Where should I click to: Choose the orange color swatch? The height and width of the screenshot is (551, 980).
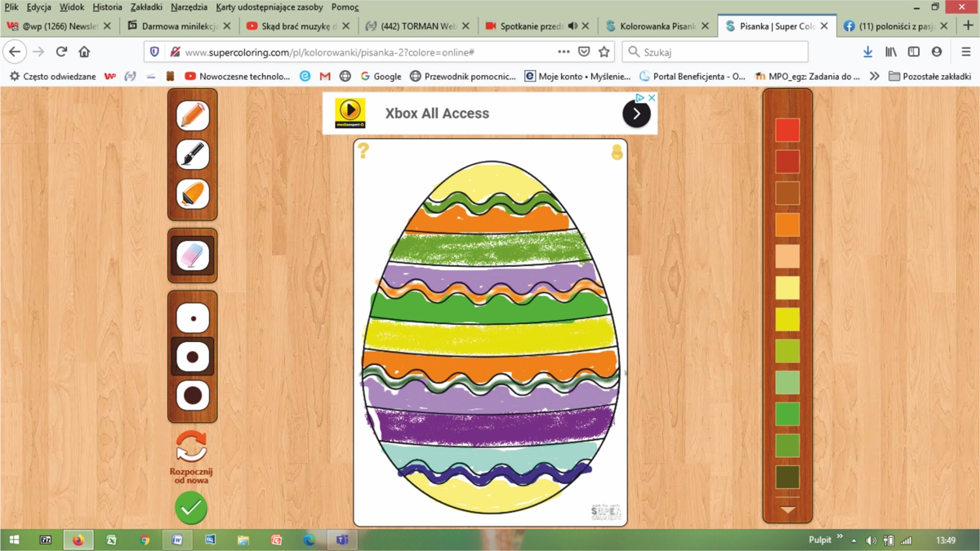pyautogui.click(x=787, y=224)
